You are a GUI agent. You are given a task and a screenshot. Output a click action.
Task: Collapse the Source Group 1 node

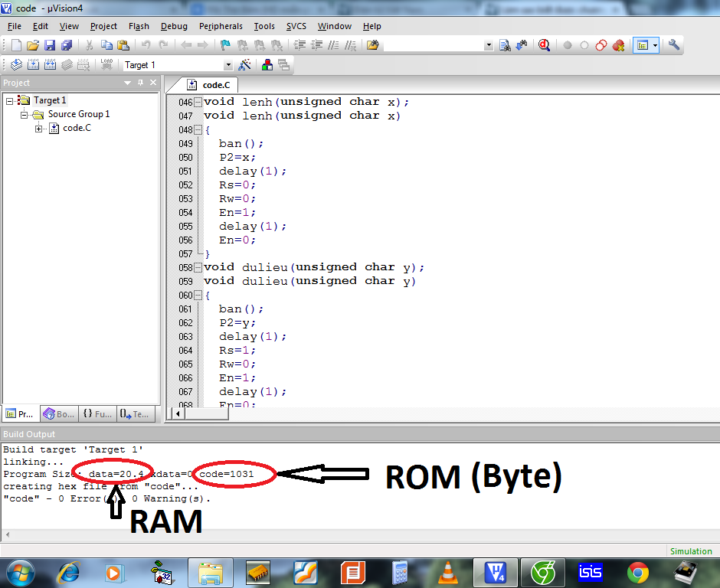[x=25, y=114]
